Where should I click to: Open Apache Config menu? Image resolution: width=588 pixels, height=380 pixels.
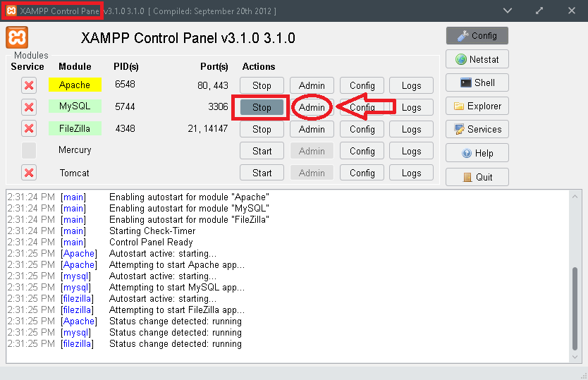[x=362, y=85]
